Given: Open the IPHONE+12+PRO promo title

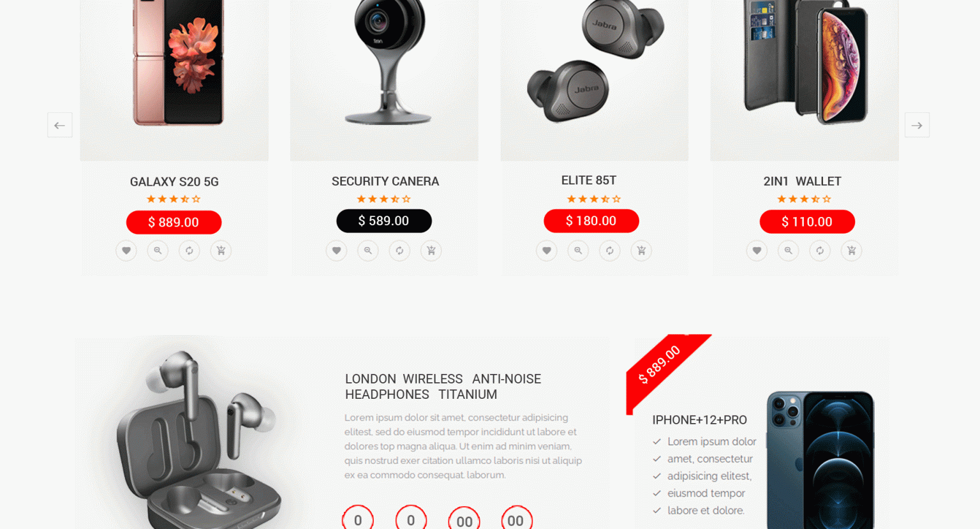Looking at the screenshot, I should click(x=699, y=420).
